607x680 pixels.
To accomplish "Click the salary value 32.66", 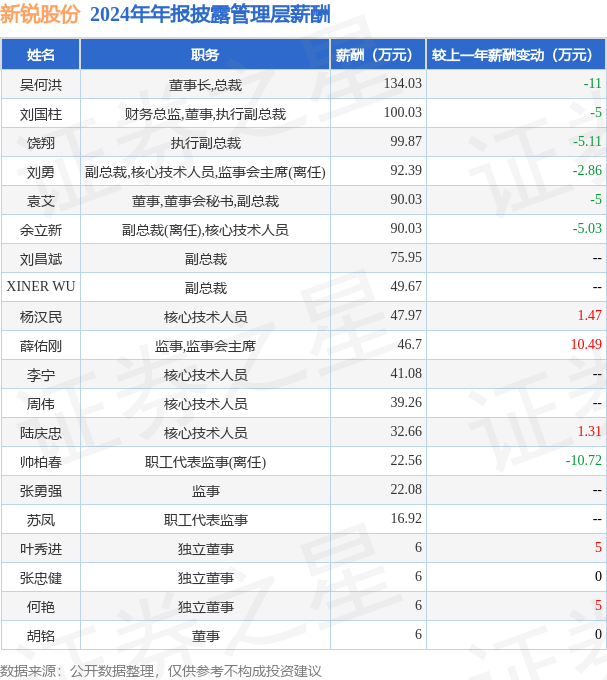I will [406, 432].
